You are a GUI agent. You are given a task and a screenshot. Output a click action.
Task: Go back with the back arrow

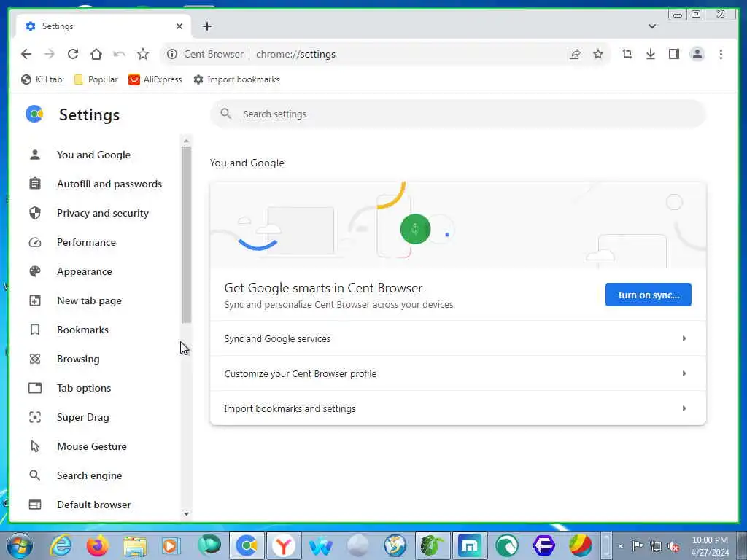click(x=26, y=54)
